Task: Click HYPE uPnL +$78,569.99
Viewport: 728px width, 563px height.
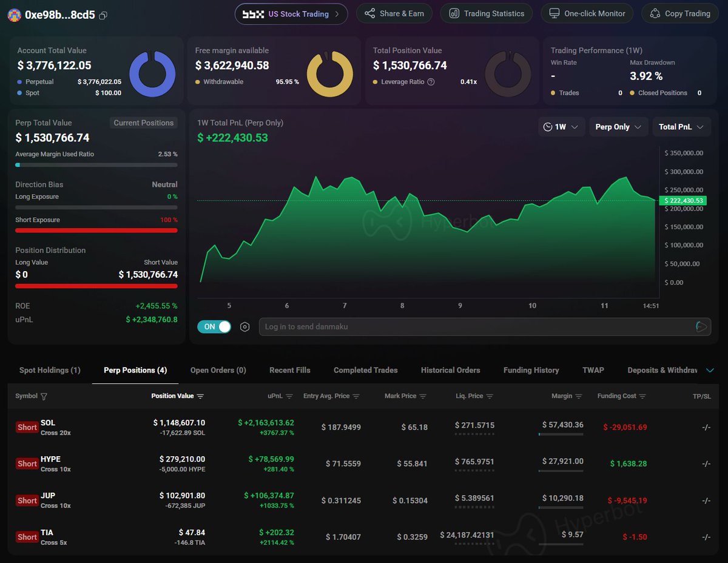Action: coord(271,459)
